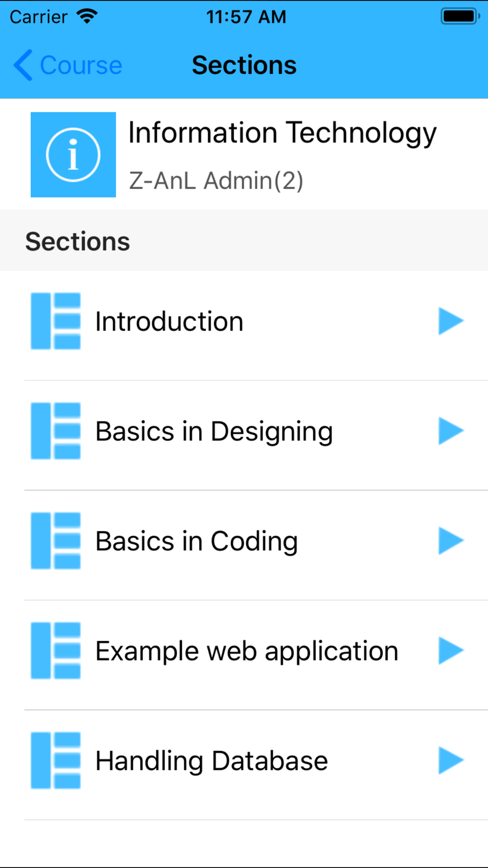Click the section icon next to Introduction
This screenshot has height=868, width=488.
point(56,321)
